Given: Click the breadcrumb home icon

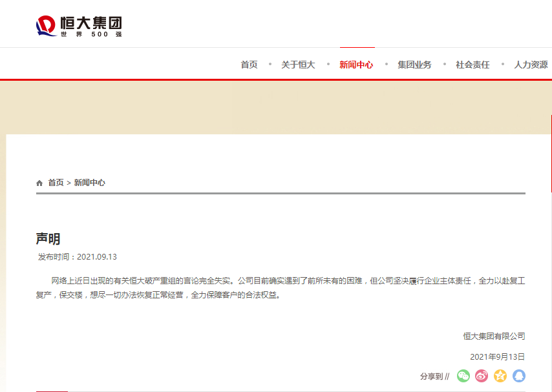Looking at the screenshot, I should 39,183.
